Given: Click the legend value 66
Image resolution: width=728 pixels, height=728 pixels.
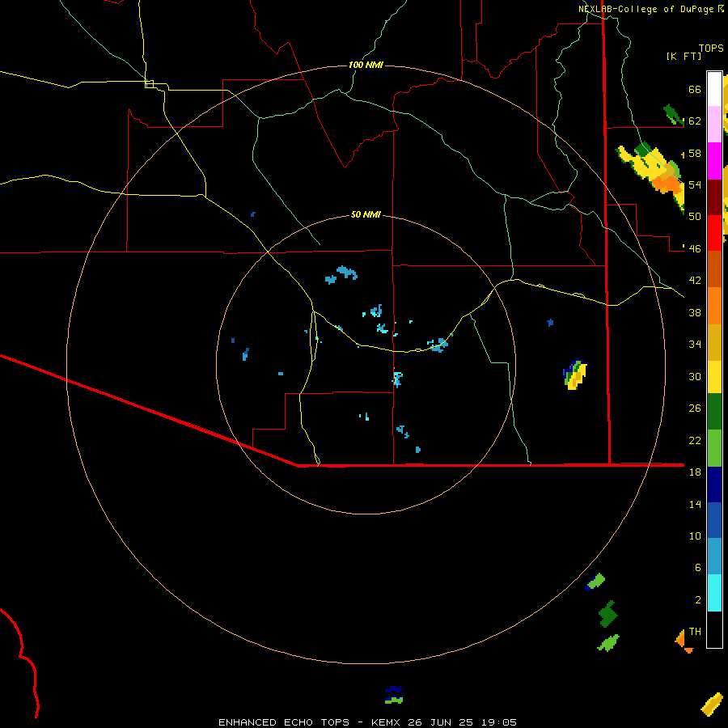Looking at the screenshot, I should pyautogui.click(x=695, y=90).
